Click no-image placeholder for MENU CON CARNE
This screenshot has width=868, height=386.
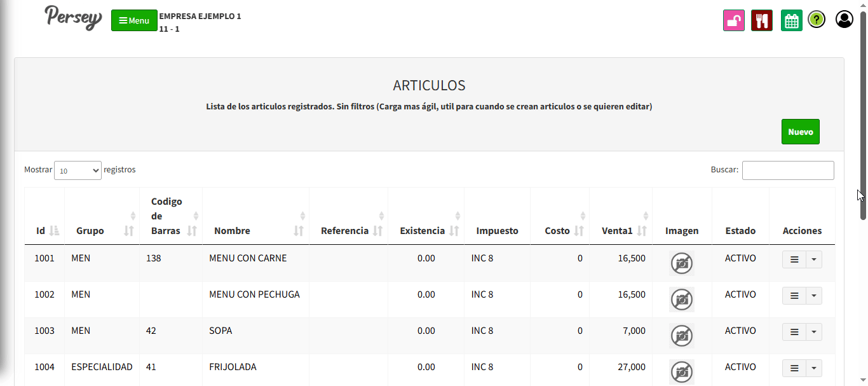[x=682, y=263]
